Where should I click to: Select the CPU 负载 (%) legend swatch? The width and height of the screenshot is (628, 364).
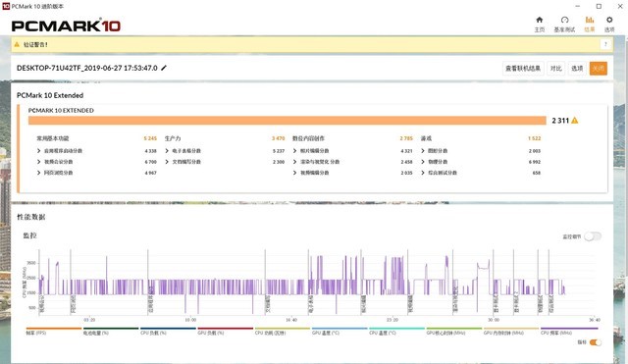click(168, 329)
